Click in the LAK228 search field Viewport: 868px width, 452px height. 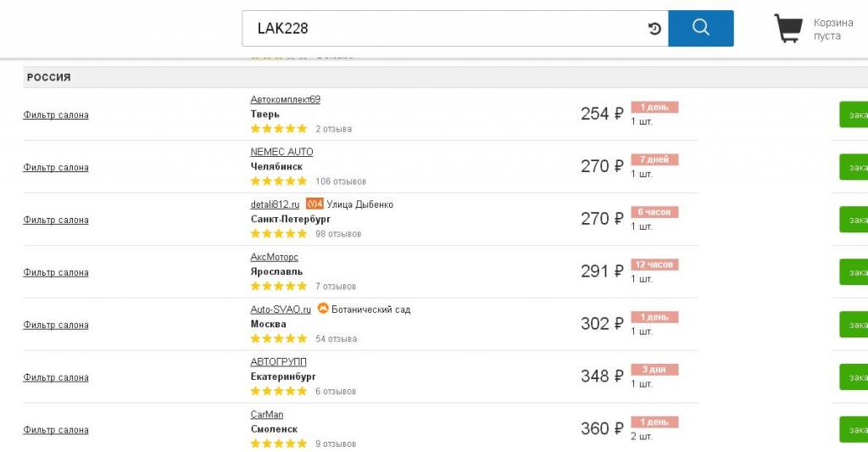tap(441, 29)
